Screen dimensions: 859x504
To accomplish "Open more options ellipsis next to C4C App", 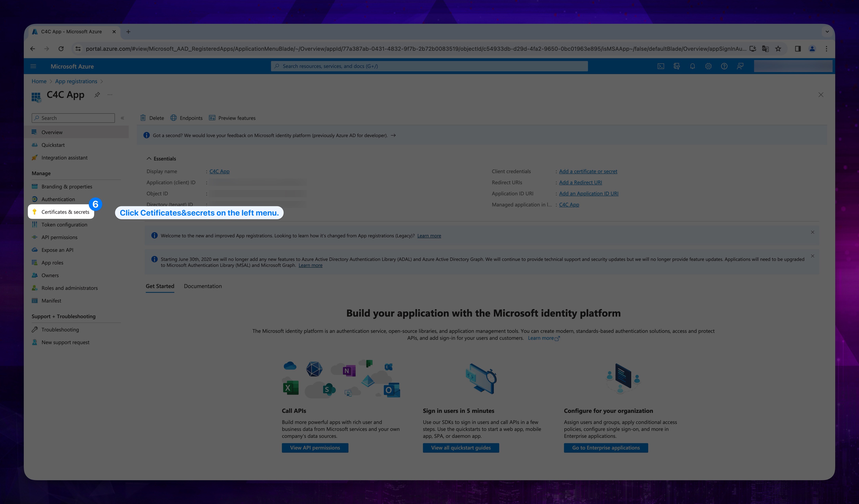I will click(x=110, y=95).
